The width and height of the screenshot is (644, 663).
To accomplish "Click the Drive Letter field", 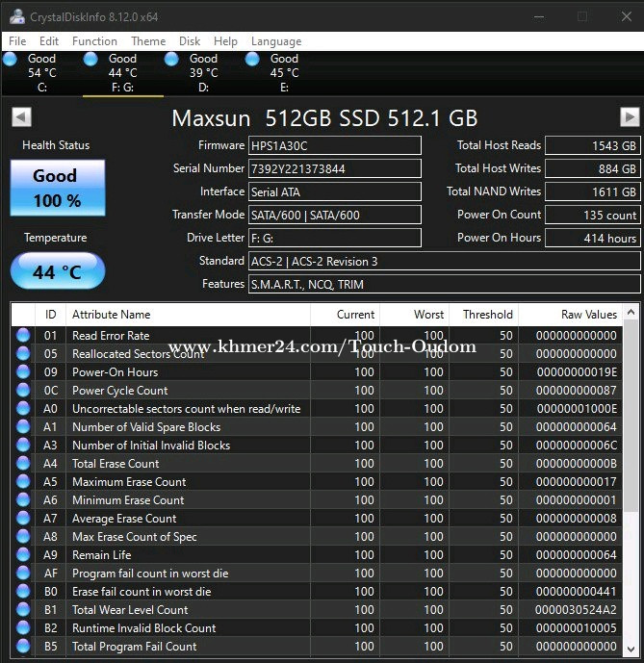I will tap(334, 238).
